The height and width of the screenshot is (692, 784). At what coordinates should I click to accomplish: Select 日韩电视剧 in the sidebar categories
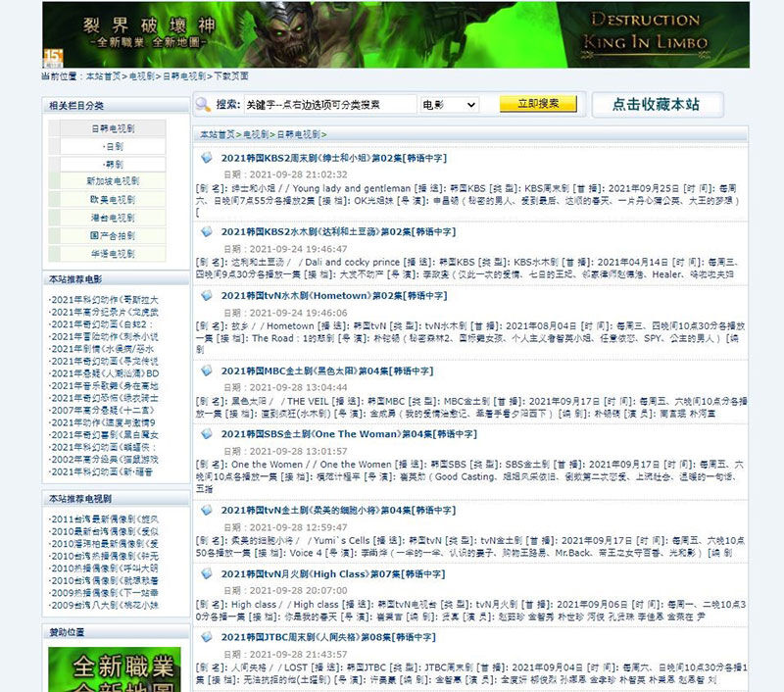(x=112, y=127)
